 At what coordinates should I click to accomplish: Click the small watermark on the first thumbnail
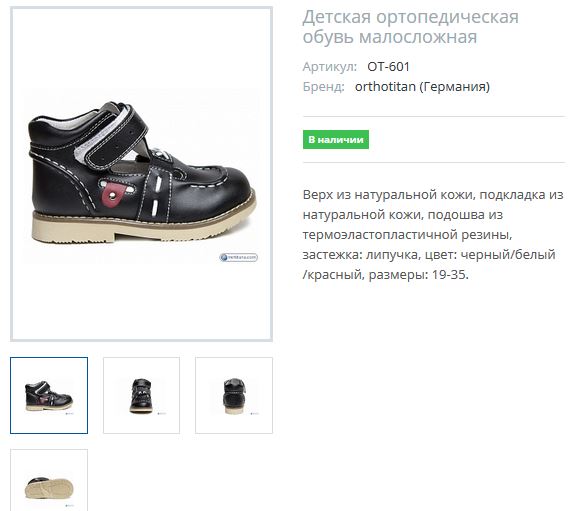(70, 413)
